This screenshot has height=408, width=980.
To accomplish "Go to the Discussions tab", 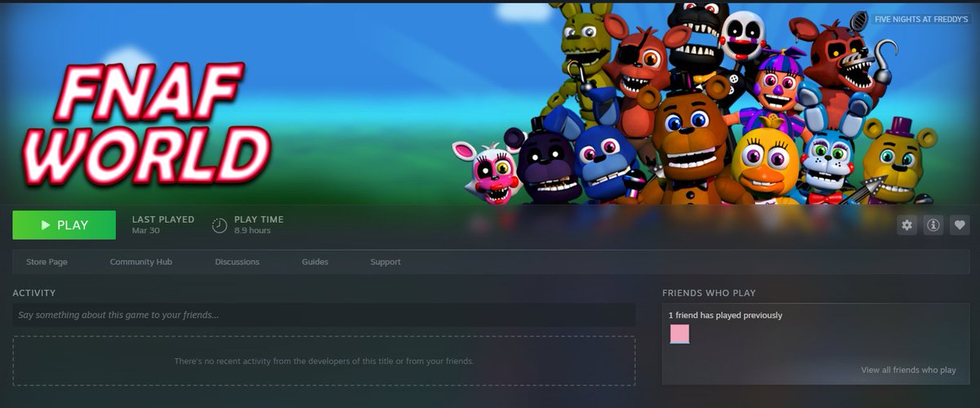I will [x=237, y=262].
